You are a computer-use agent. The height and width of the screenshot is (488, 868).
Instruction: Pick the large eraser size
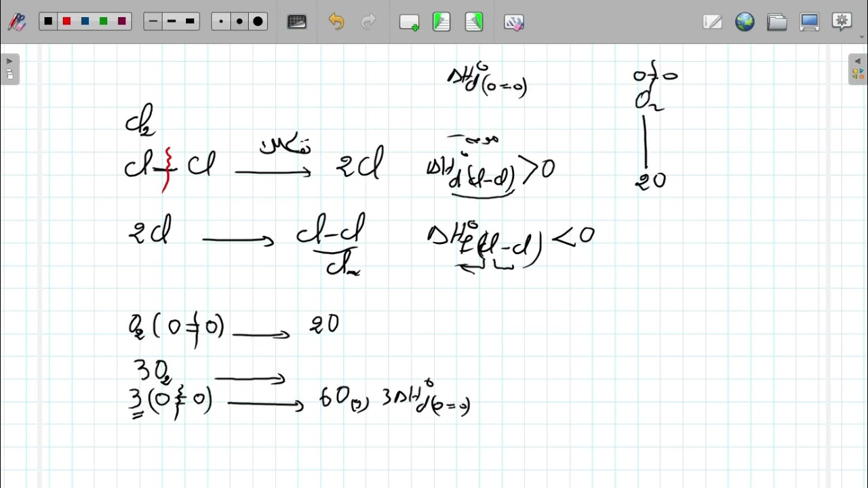tap(258, 22)
